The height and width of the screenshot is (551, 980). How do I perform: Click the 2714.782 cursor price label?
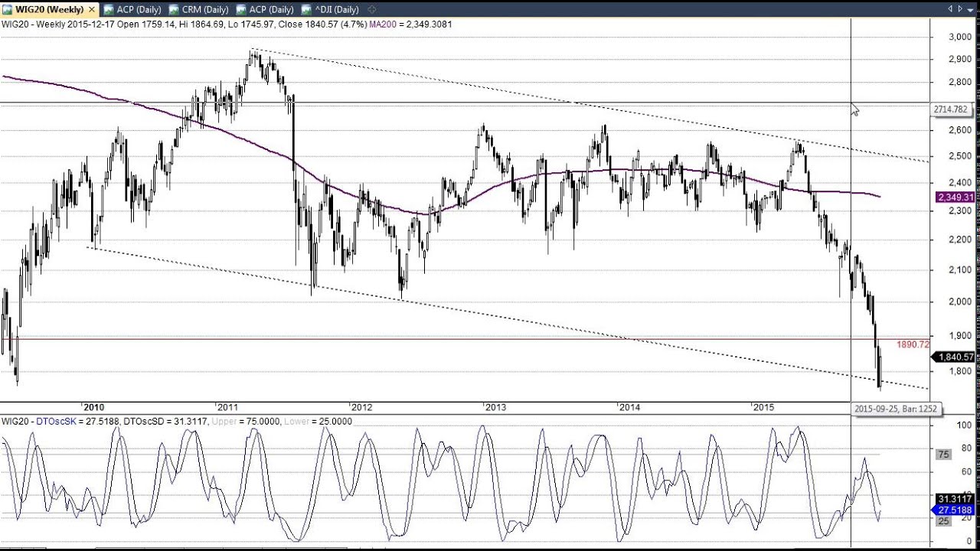pyautogui.click(x=952, y=109)
